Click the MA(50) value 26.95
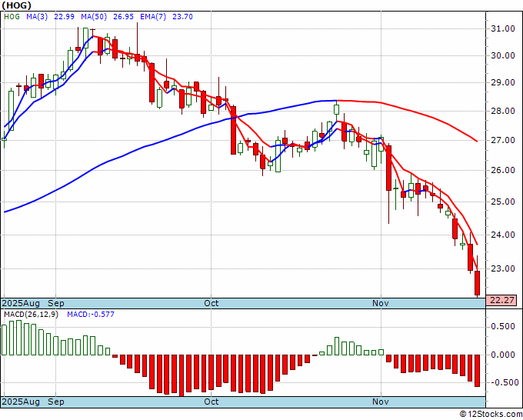The image size is (523, 420). 123,17
